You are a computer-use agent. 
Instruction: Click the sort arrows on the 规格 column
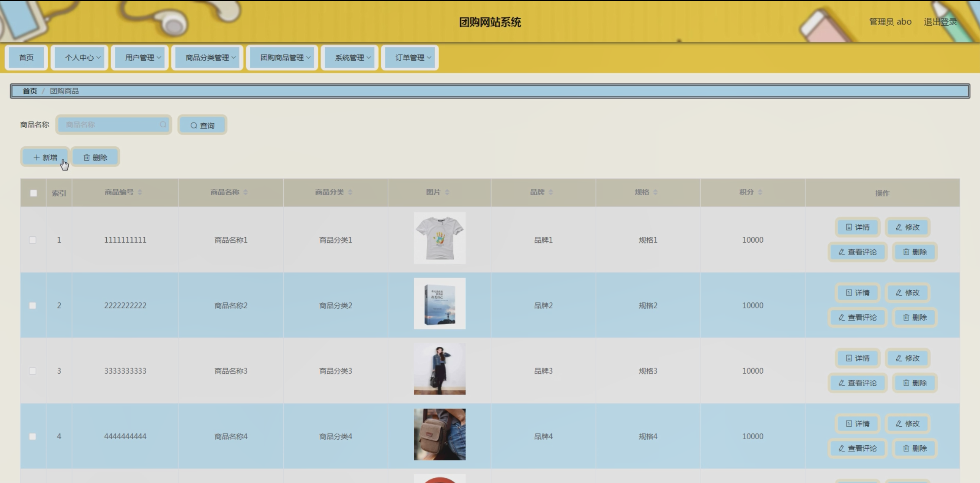pyautogui.click(x=656, y=192)
